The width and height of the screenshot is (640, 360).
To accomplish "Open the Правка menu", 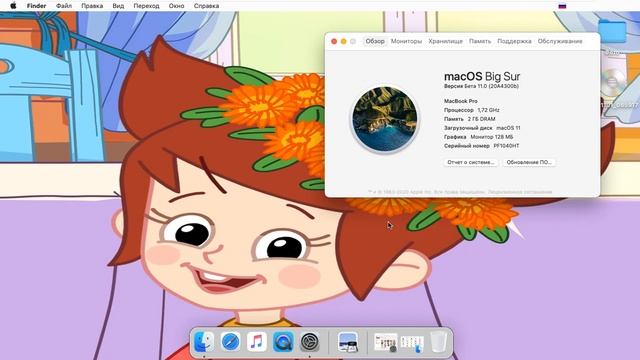I will pos(92,6).
